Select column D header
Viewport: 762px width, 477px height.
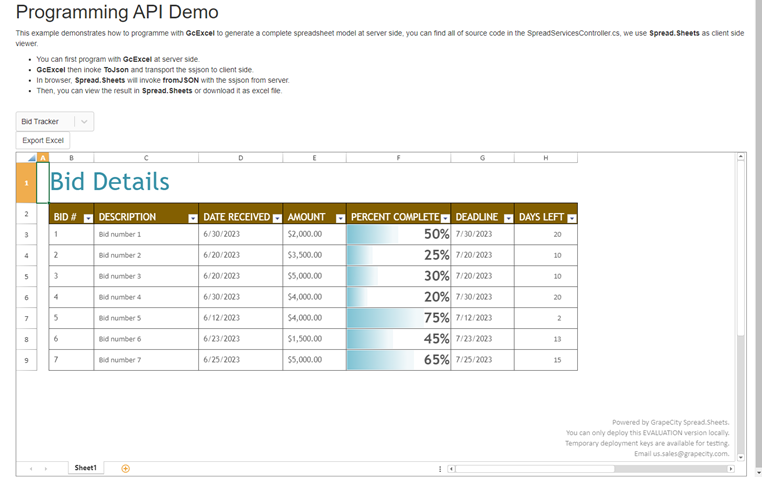(241, 158)
